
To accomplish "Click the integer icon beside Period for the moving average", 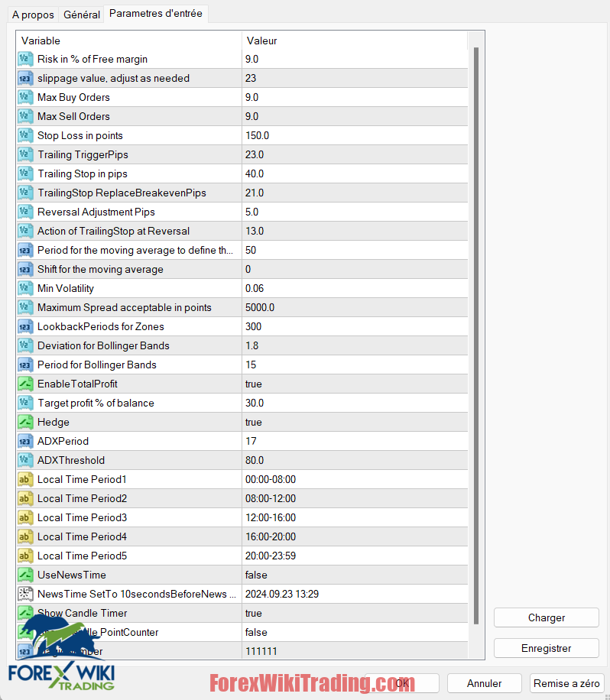I will [25, 250].
